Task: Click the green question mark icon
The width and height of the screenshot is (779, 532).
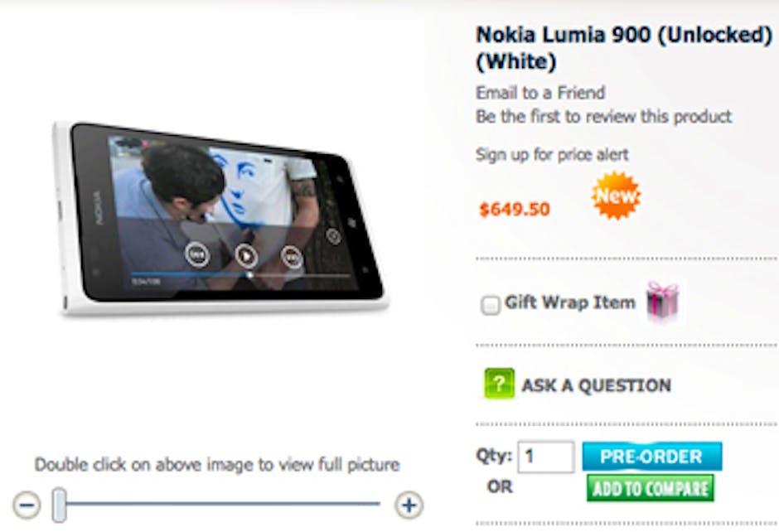Action: (x=499, y=384)
